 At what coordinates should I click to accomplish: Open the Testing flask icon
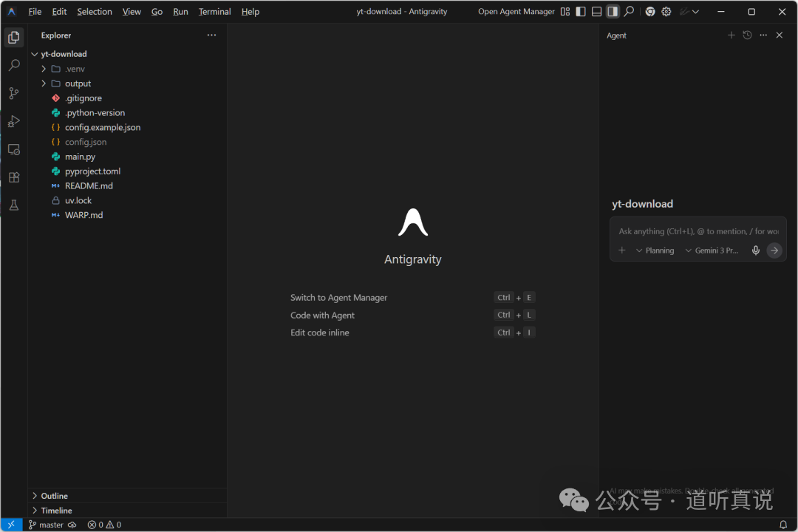point(14,205)
